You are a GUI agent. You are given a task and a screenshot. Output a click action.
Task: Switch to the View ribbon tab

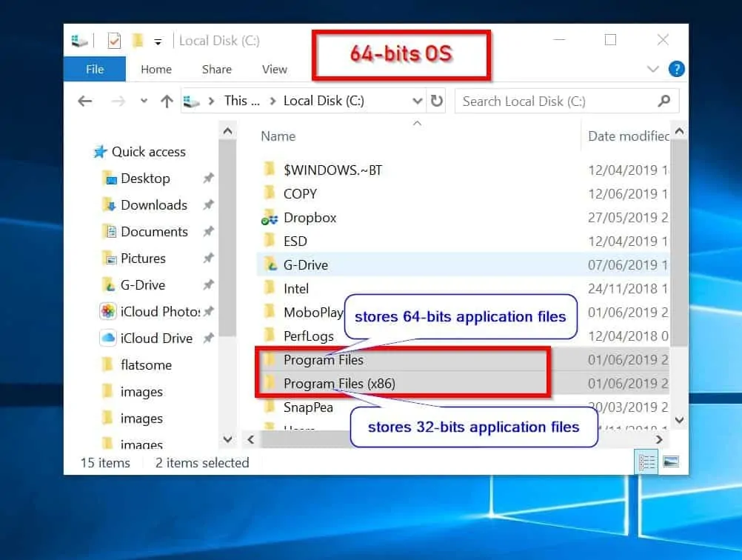[x=274, y=69]
